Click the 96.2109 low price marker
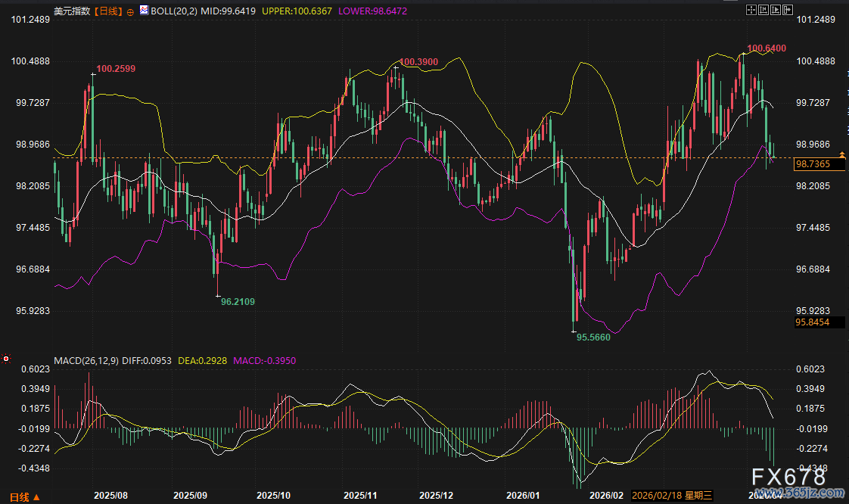Image resolution: width=849 pixels, height=504 pixels. click(x=238, y=301)
